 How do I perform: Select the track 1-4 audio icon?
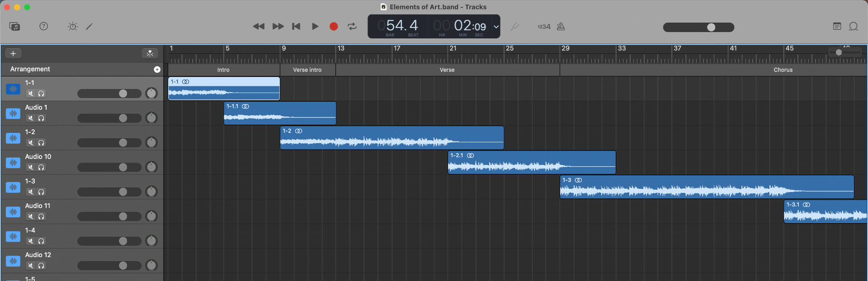click(13, 236)
